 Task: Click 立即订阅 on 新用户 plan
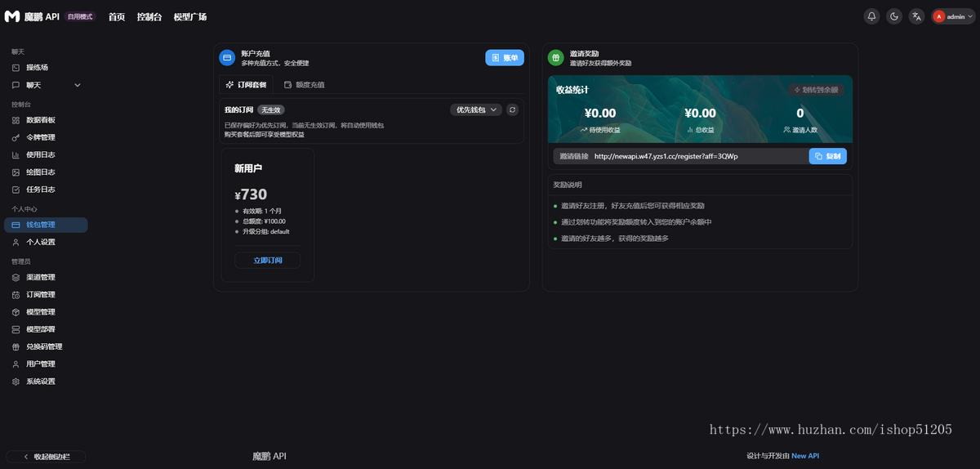pos(267,260)
